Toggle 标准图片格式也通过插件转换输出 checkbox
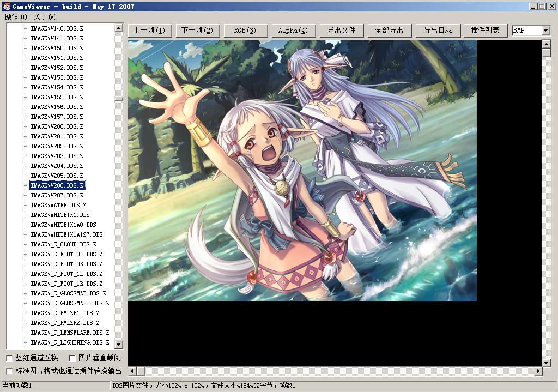Image resolution: width=558 pixels, height=392 pixels. coord(10,371)
